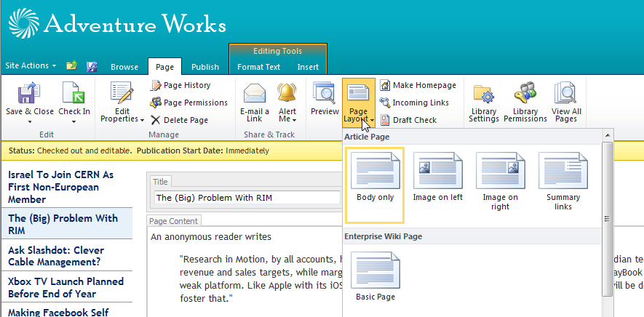Image resolution: width=644 pixels, height=317 pixels.
Task: Click the Adventure Works site title
Action: (135, 23)
